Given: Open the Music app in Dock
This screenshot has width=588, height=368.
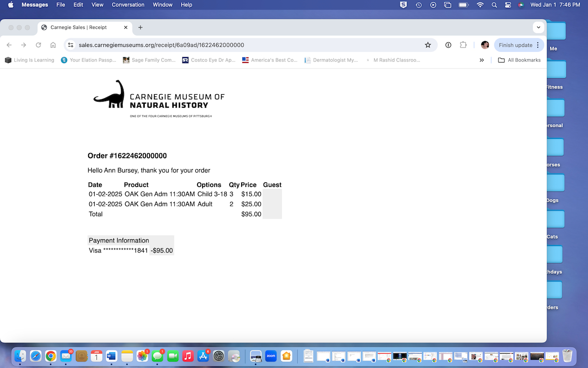Looking at the screenshot, I should (187, 356).
